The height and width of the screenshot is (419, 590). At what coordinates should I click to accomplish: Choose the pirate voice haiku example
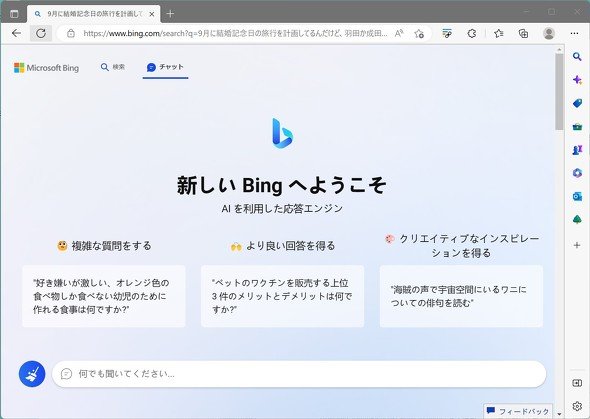461,296
